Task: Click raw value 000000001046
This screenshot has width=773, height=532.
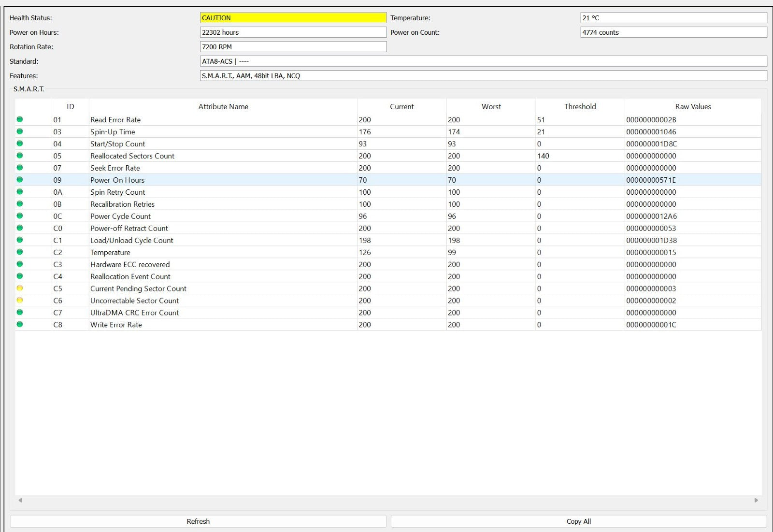Action: click(651, 132)
